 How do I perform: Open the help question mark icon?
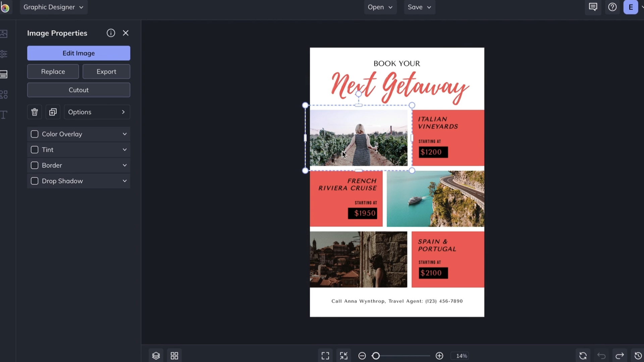(x=612, y=7)
